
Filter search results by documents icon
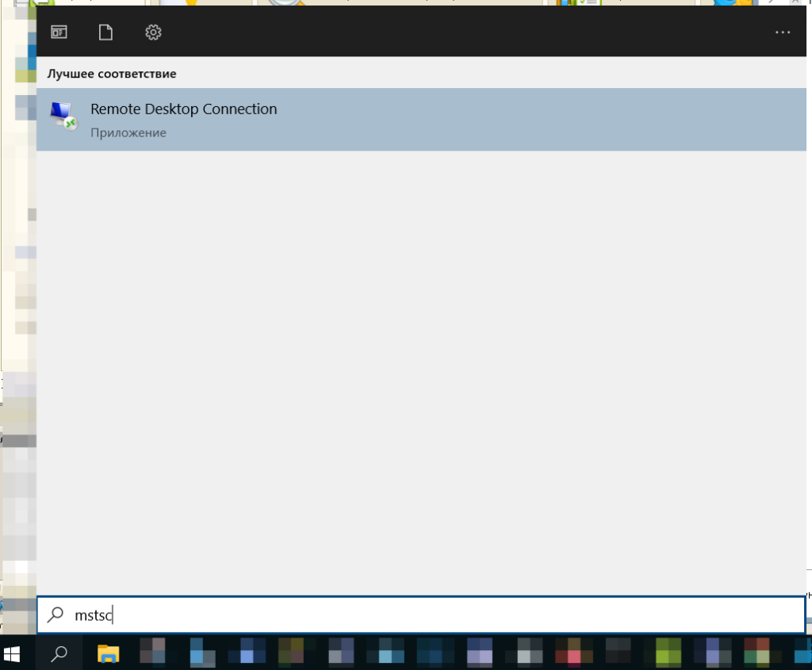(105, 33)
